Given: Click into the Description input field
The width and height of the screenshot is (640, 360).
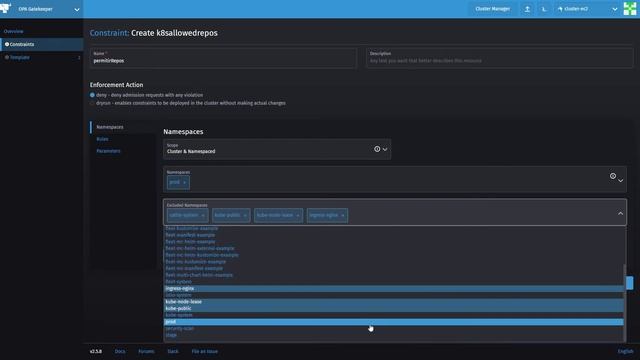Looking at the screenshot, I should [x=500, y=58].
